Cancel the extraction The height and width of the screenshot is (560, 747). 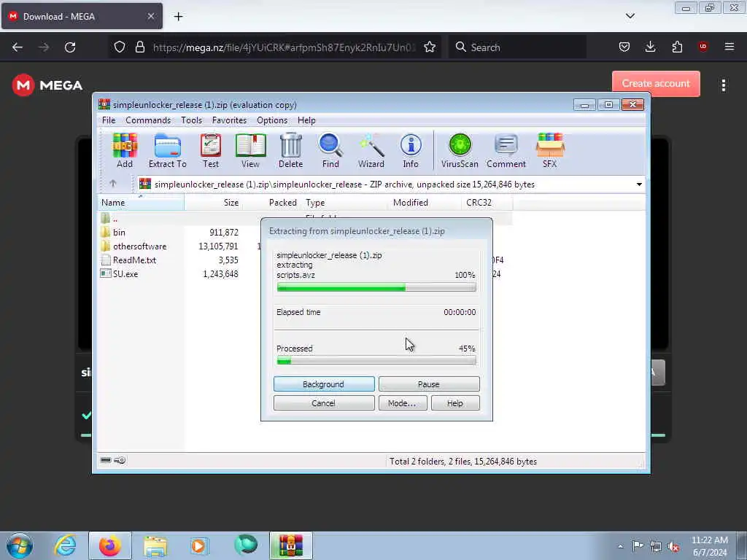324,402
